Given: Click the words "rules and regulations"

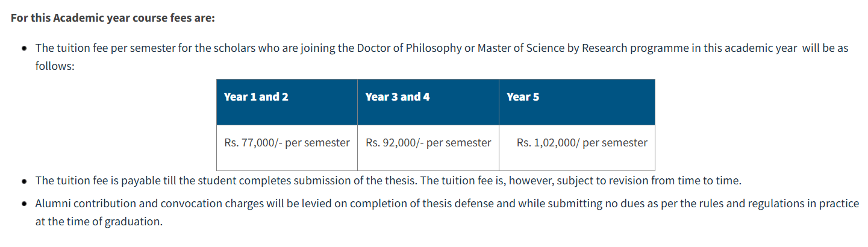Looking at the screenshot, I should pos(717,203).
